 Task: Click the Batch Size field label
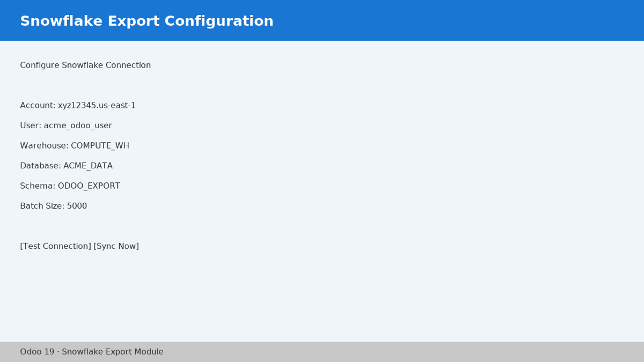[42, 206]
